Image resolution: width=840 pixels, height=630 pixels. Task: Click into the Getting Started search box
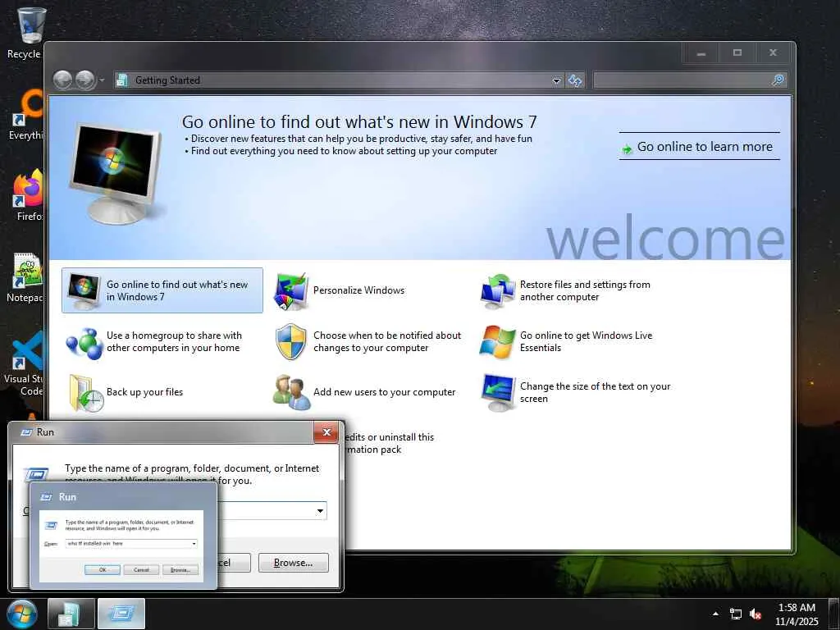683,80
